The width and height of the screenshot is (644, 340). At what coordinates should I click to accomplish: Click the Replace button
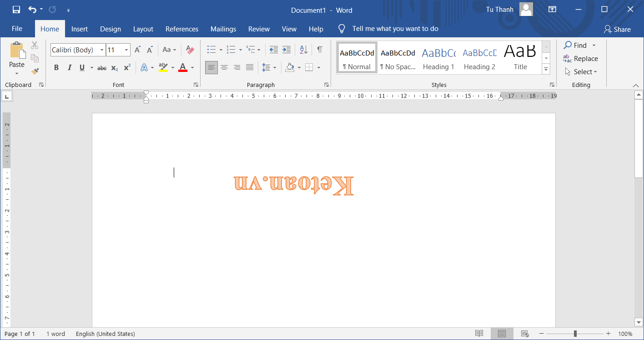tap(580, 59)
